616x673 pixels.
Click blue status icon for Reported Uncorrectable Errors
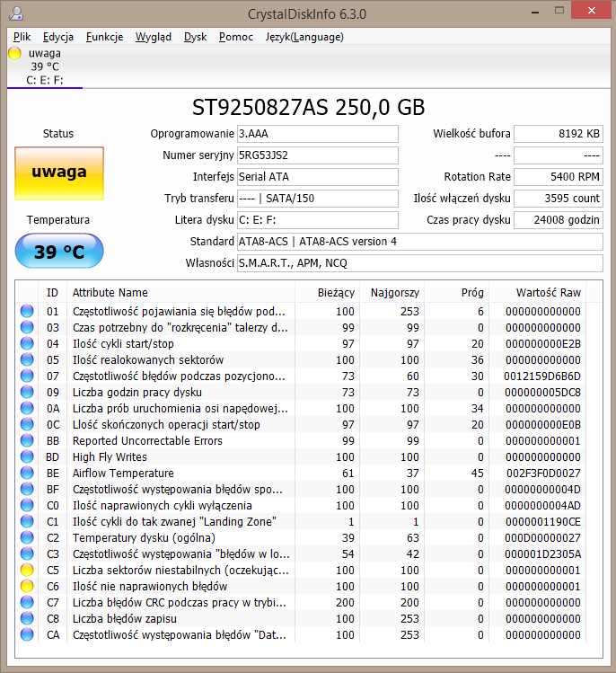click(x=28, y=441)
